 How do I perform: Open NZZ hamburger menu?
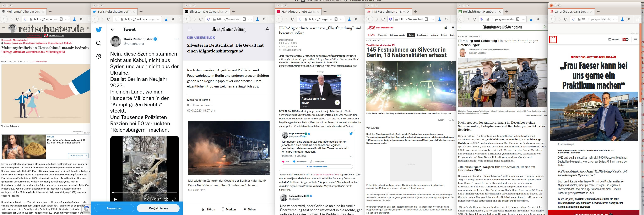pos(190,29)
